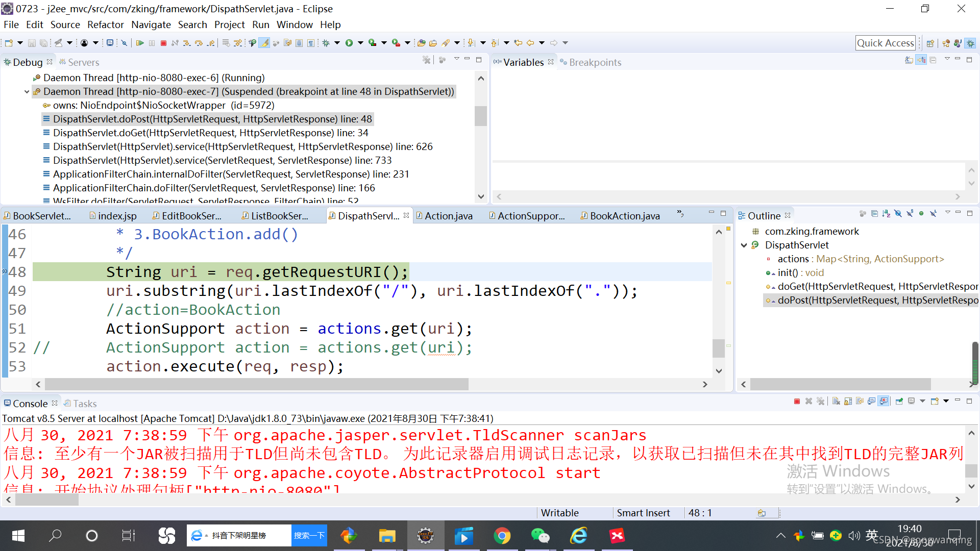
Task: Click the editor horizontal scrollbar thumb
Action: 255,384
